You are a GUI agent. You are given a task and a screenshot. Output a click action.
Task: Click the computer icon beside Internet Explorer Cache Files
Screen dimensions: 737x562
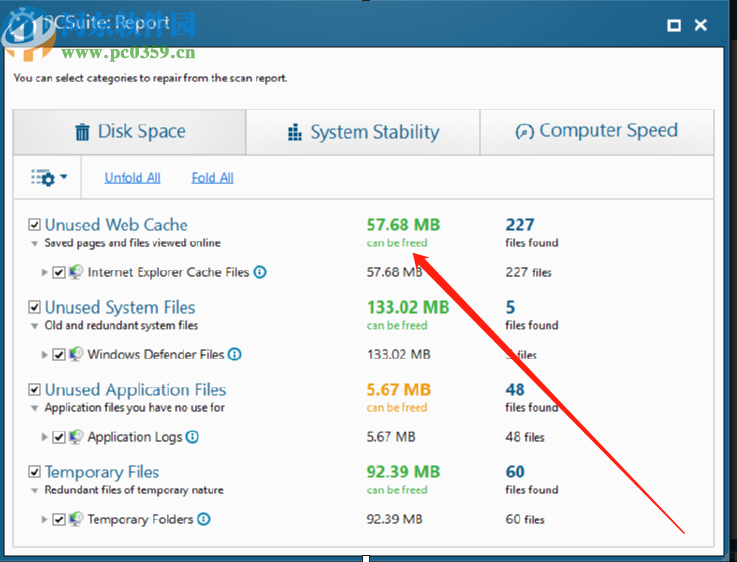(76, 272)
